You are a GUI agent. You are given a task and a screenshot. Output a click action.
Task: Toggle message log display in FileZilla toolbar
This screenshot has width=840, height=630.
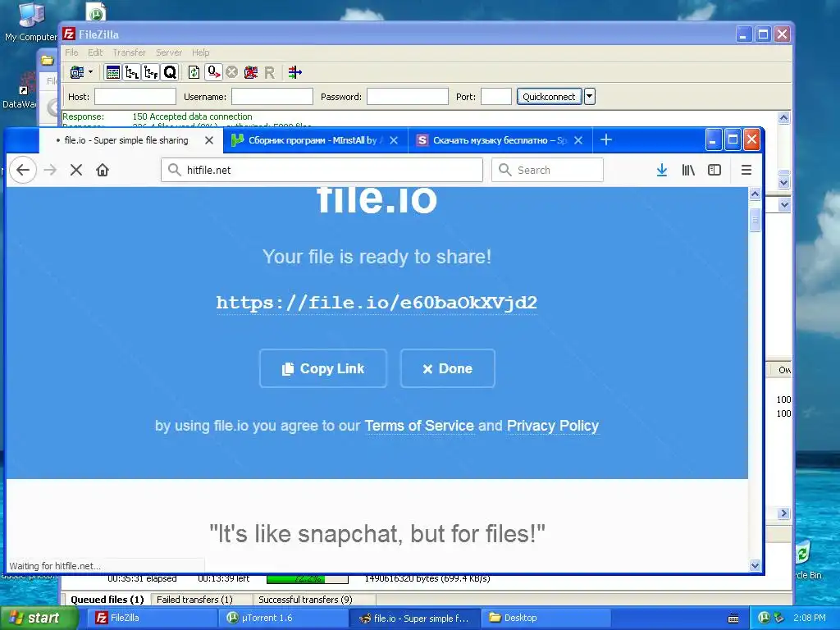point(113,72)
